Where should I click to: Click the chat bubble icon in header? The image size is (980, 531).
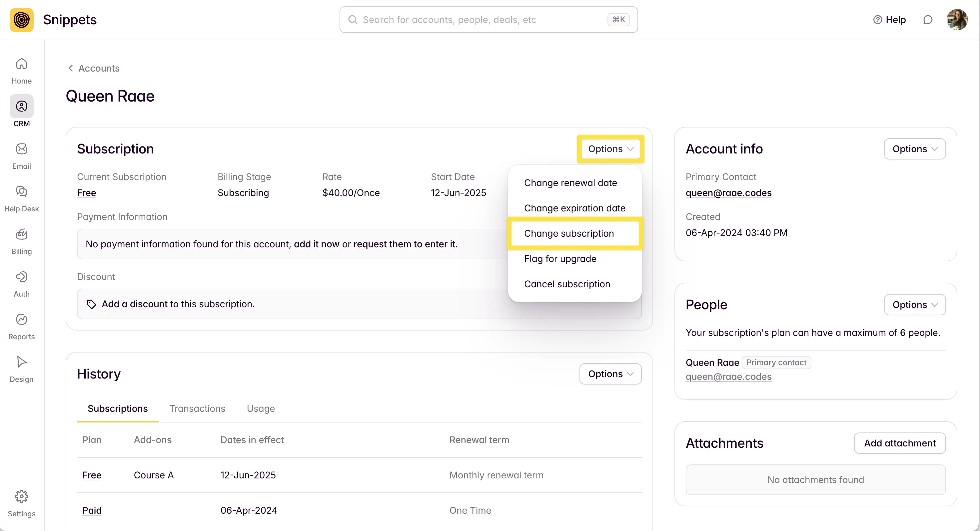pos(928,20)
